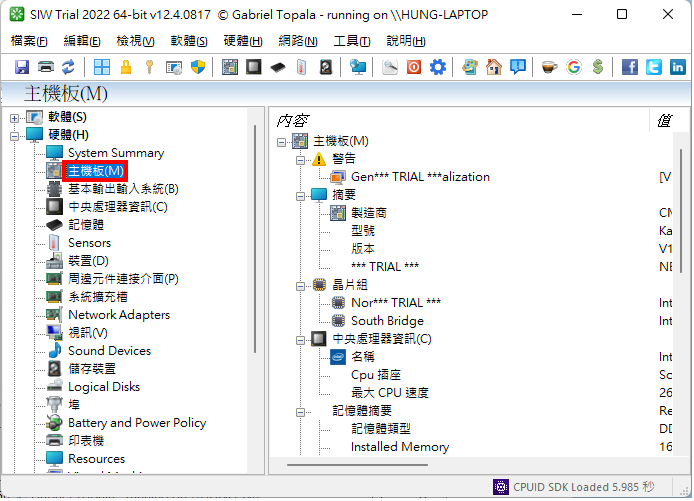Open the 說明(H) menu
Image resolution: width=694 pixels, height=501 pixels.
(x=406, y=41)
